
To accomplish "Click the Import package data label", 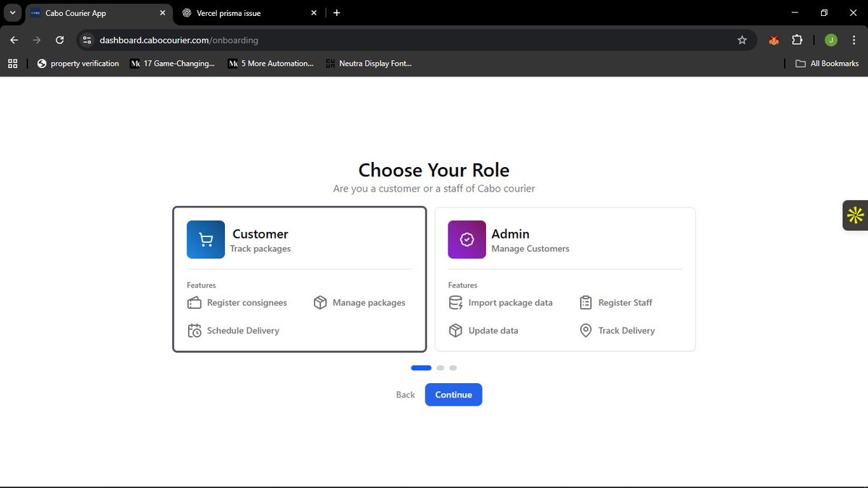I will pyautogui.click(x=511, y=303).
